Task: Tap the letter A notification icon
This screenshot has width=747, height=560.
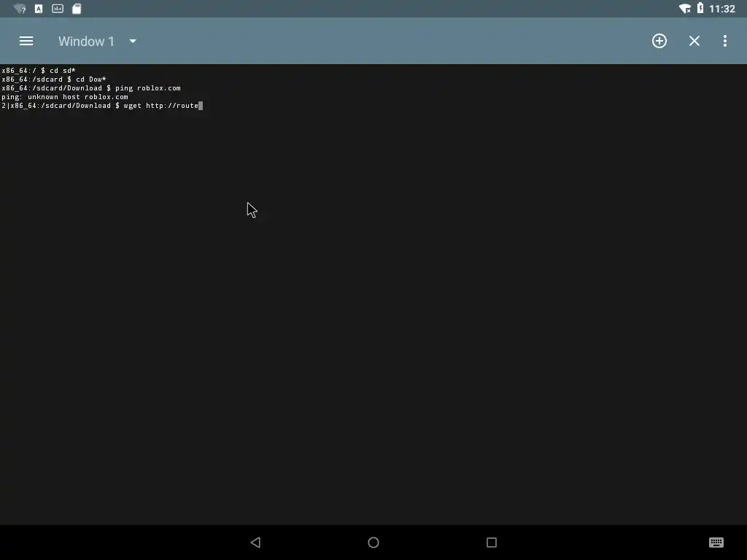Action: 39,9
